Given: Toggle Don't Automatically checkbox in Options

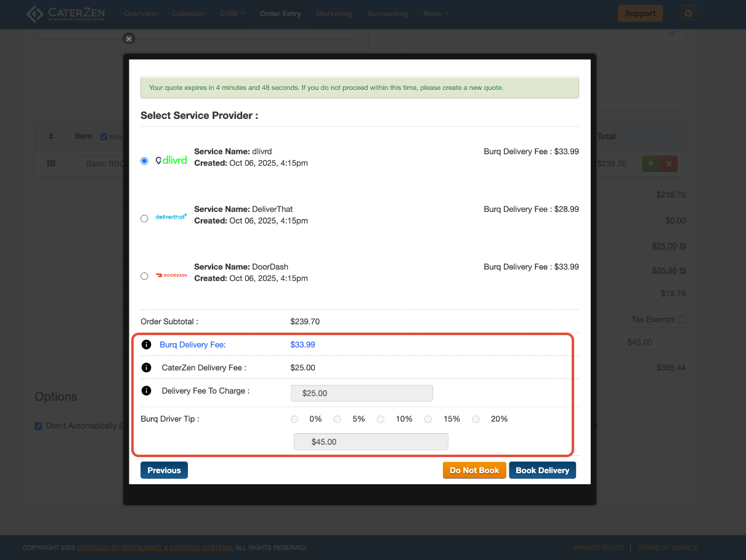Looking at the screenshot, I should point(38,426).
